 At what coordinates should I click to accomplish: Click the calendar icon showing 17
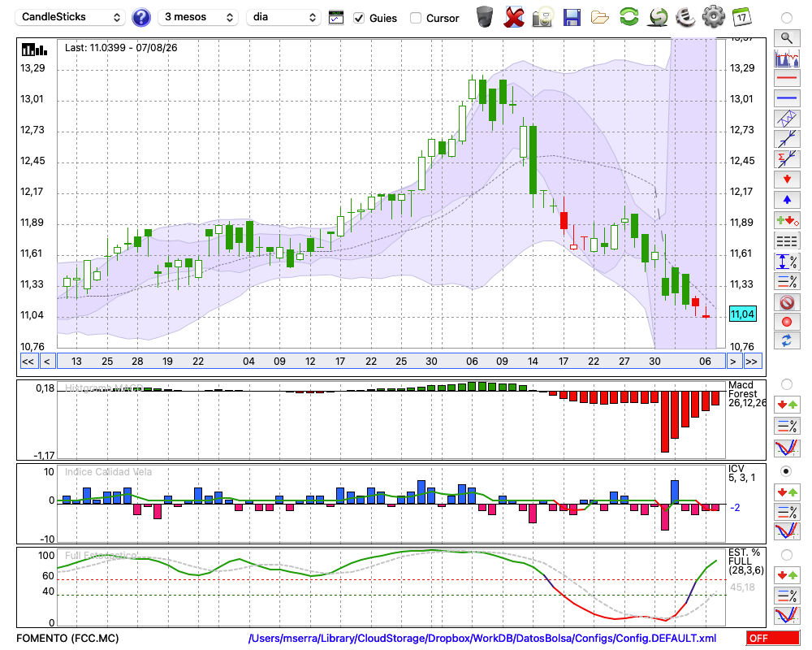tap(741, 17)
